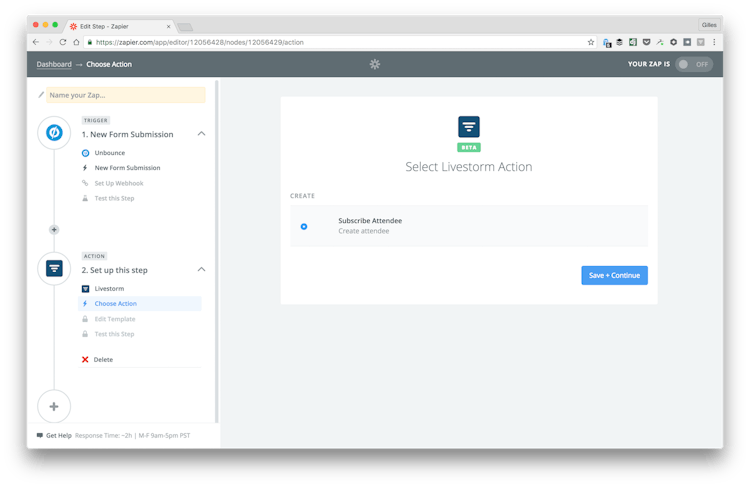Click the browser back arrow
Image resolution: width=750 pixels, height=487 pixels.
tap(36, 42)
